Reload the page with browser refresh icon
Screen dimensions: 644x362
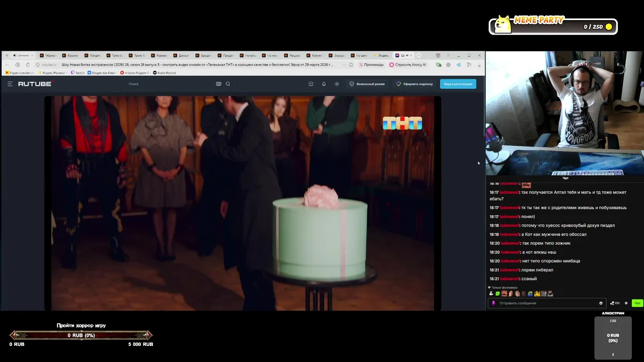(x=28, y=65)
